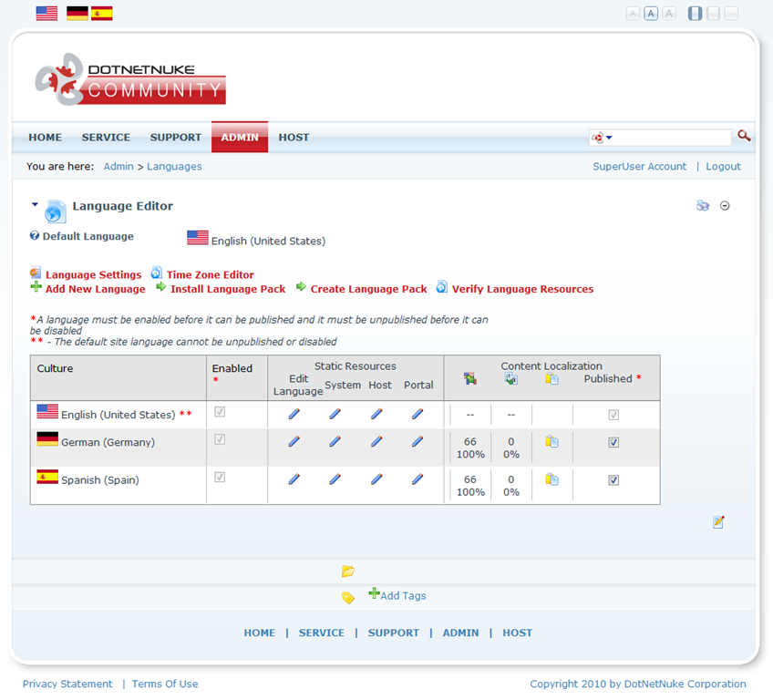
Task: Switch site language using the German flag at top
Action: 77,14
